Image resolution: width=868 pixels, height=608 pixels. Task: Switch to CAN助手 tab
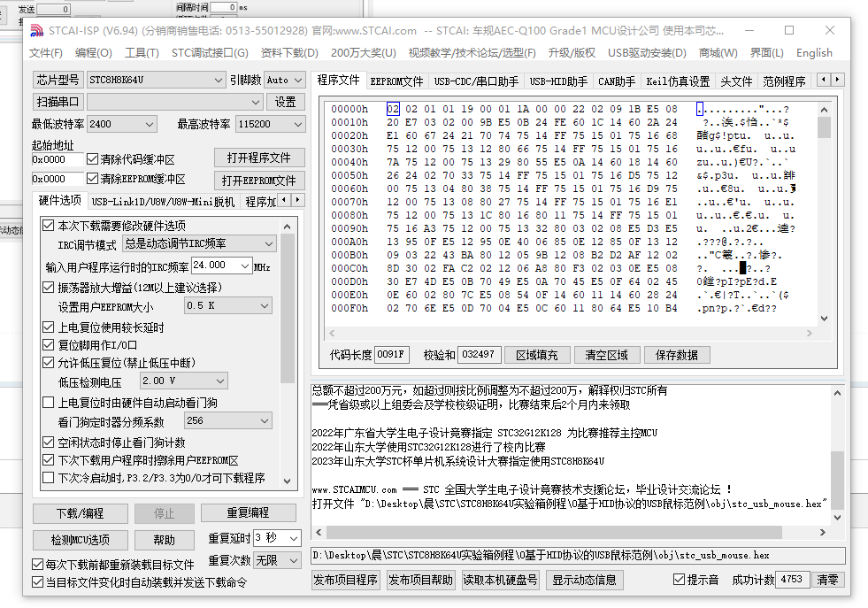coord(617,81)
